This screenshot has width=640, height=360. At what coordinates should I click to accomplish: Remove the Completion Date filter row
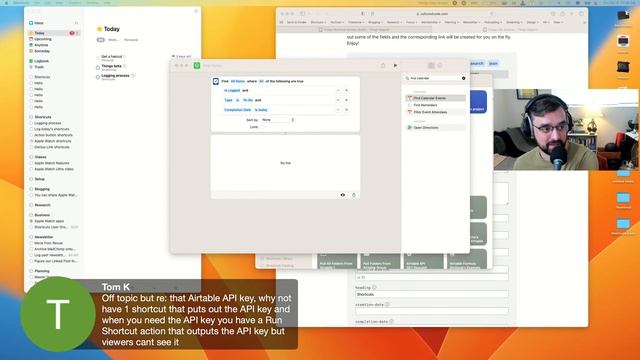pyautogui.click(x=338, y=110)
